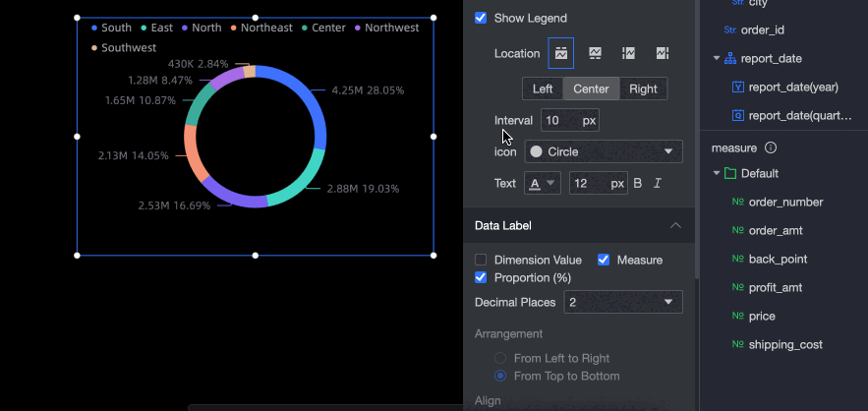
Task: Align legend to Right
Action: tap(643, 89)
